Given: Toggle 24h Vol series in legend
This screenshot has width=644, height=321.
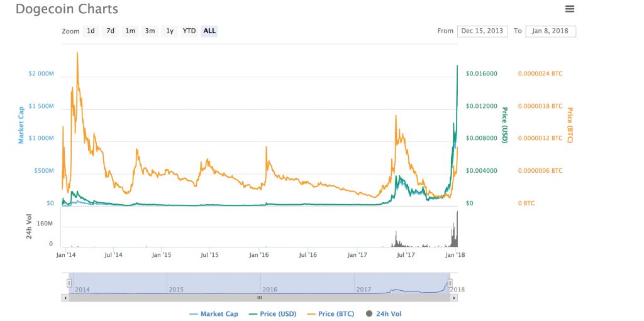Looking at the screenshot, I should pos(384,314).
